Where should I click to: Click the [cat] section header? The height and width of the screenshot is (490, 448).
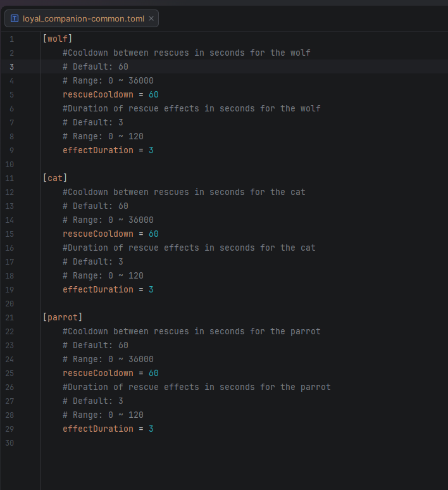[55, 178]
